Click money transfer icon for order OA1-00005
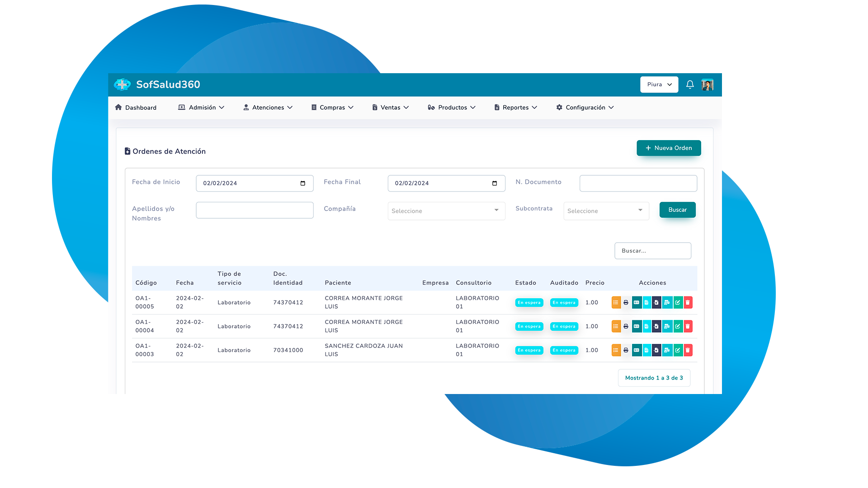868x488 pixels. [x=667, y=302]
